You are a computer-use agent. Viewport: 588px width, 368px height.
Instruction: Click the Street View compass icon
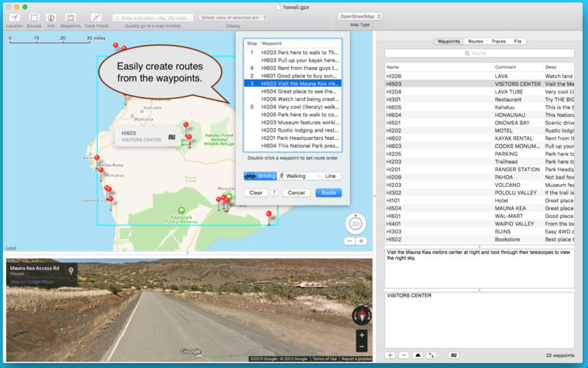(x=362, y=315)
